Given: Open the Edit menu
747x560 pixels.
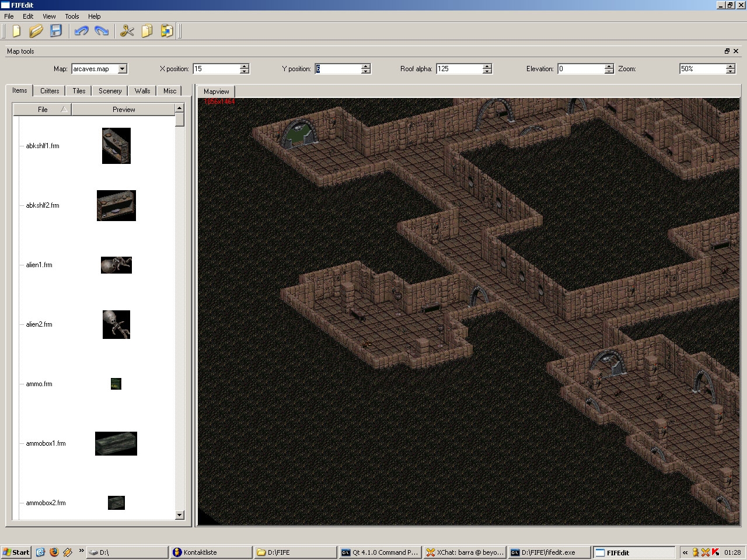Looking at the screenshot, I should (x=28, y=16).
